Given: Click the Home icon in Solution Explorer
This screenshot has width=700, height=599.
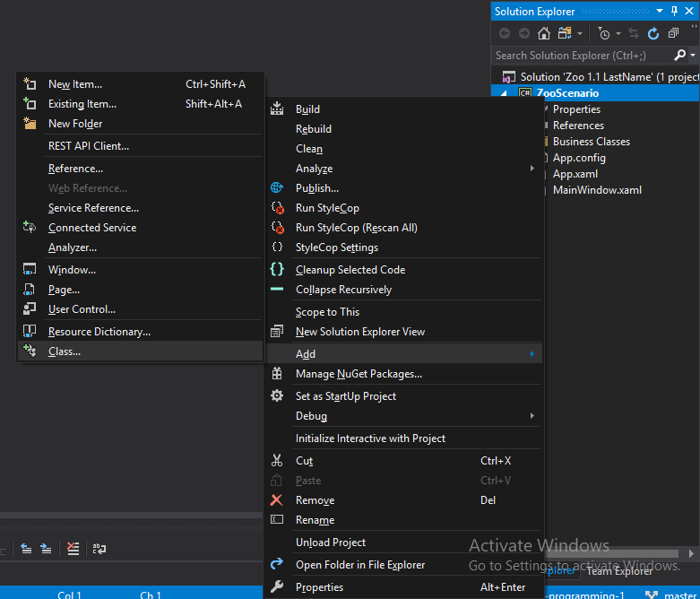Looking at the screenshot, I should pyautogui.click(x=543, y=33).
